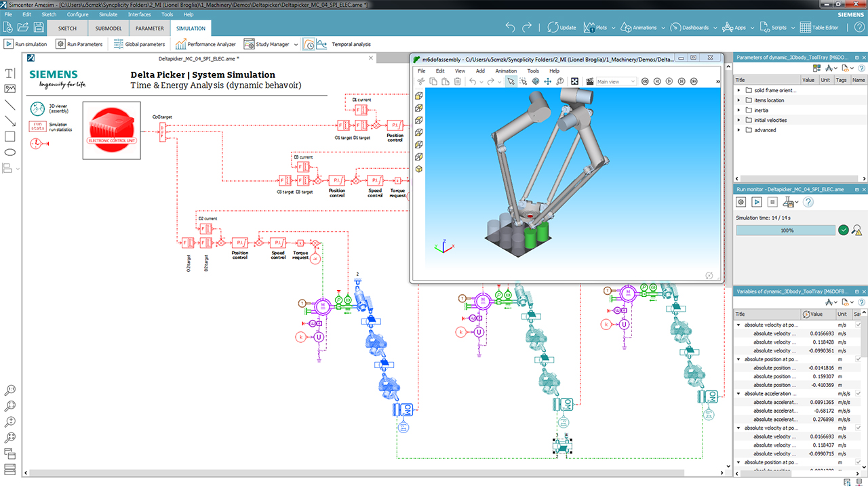Stop the running simulation in the Run monitor
The height and width of the screenshot is (488, 868).
tap(772, 201)
